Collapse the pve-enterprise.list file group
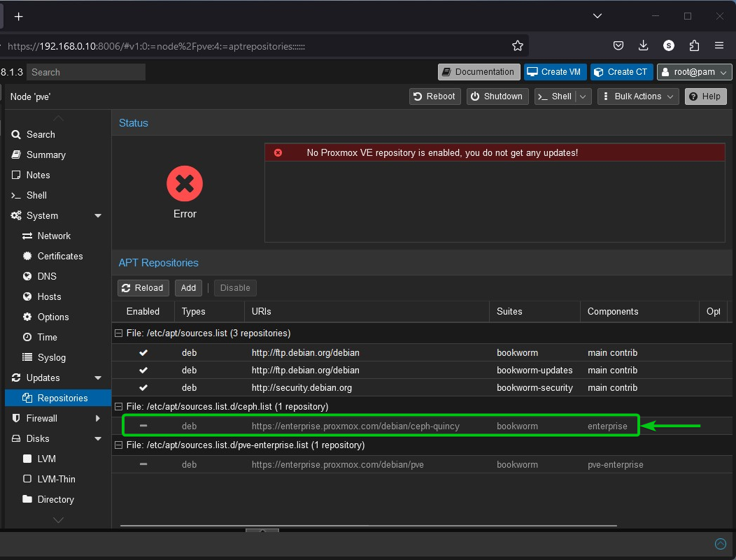This screenshot has height=560, width=736. (x=119, y=445)
